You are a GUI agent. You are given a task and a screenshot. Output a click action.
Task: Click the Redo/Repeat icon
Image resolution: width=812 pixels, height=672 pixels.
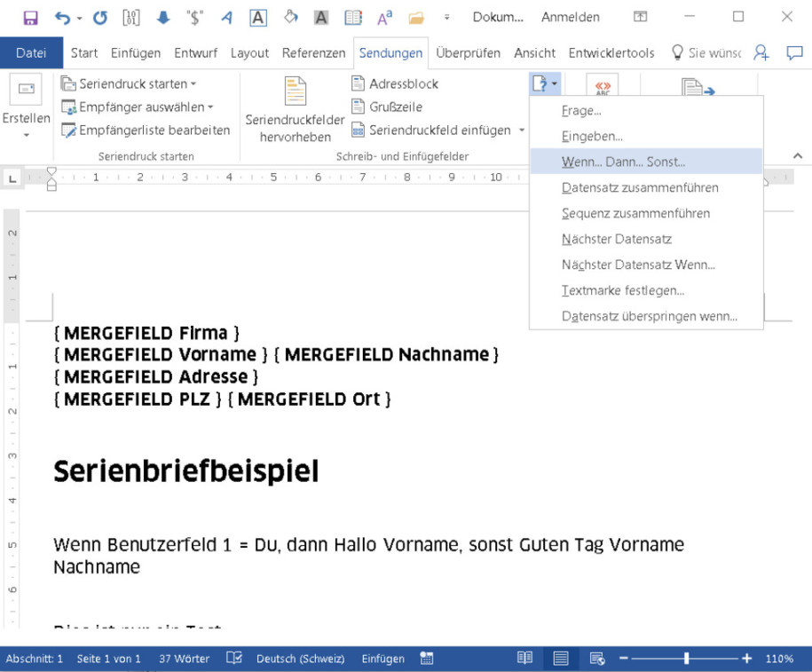100,18
